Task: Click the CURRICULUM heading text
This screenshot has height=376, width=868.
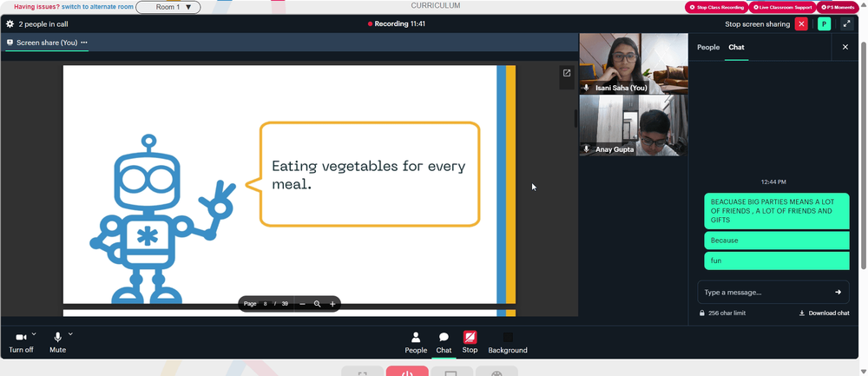Action: point(435,5)
